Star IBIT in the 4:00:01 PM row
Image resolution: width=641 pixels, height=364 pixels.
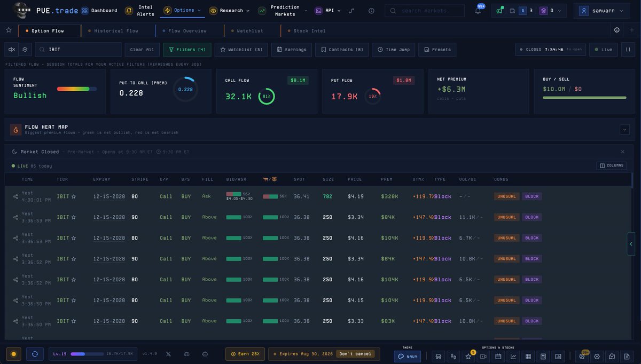[x=74, y=196]
